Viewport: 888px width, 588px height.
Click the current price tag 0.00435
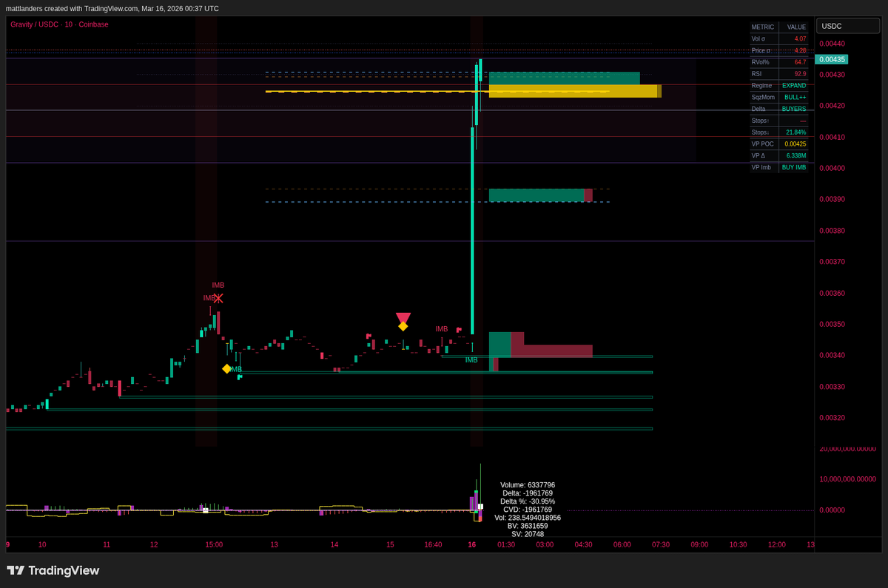click(831, 59)
